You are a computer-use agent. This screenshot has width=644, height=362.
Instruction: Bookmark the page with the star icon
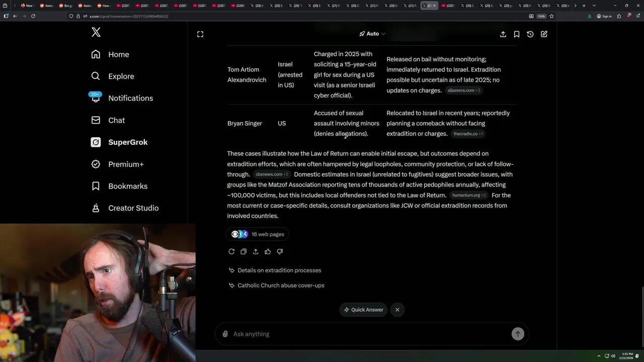(551, 16)
